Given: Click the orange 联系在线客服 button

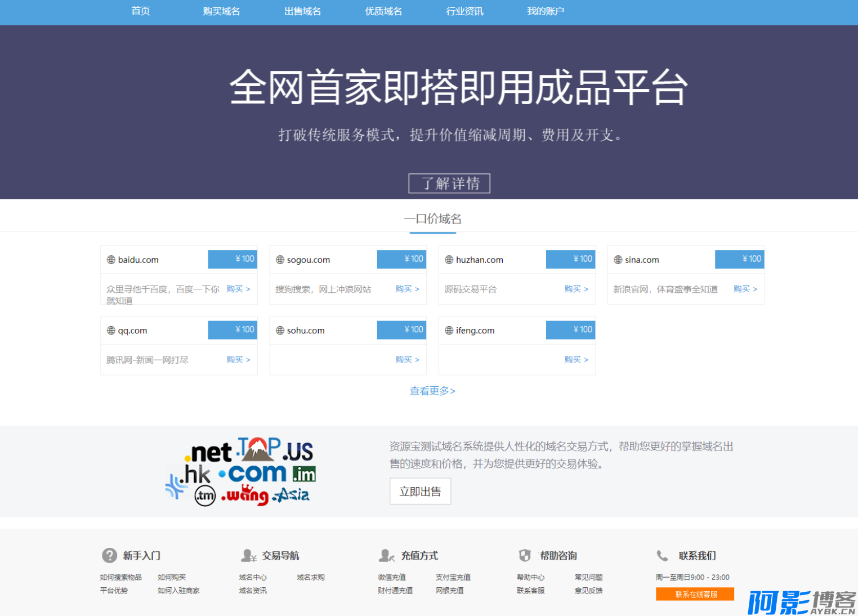Looking at the screenshot, I should pos(695,594).
